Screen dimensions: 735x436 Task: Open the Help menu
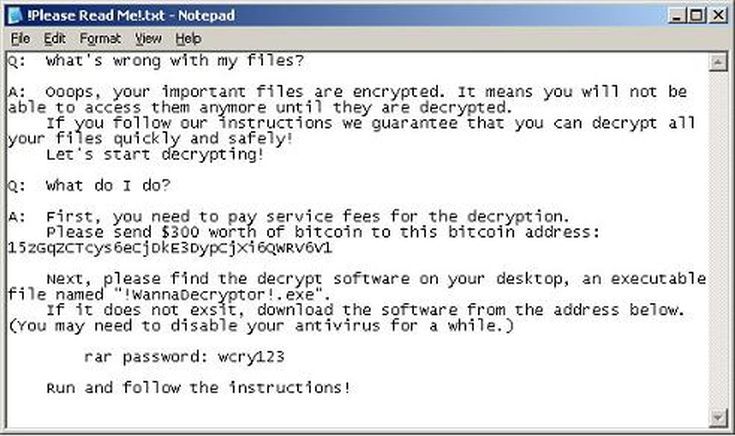188,38
